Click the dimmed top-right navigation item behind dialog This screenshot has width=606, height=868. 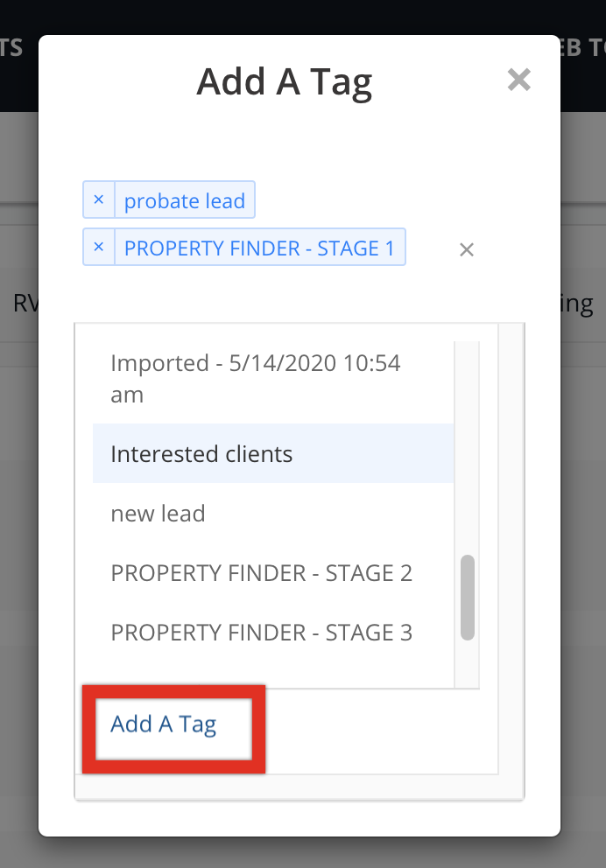coord(582,47)
